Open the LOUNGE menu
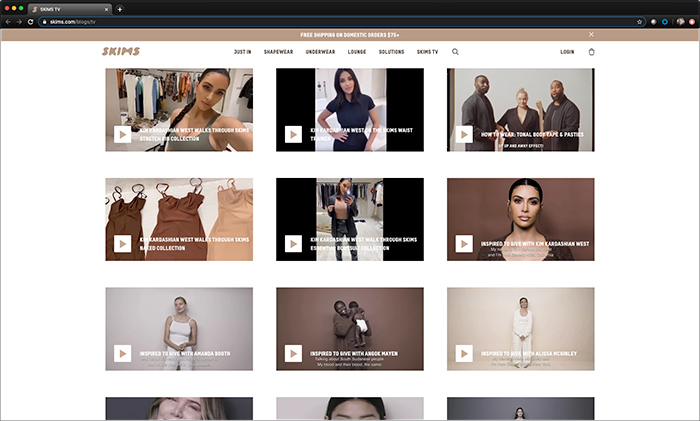Image resolution: width=700 pixels, height=421 pixels. click(x=357, y=52)
